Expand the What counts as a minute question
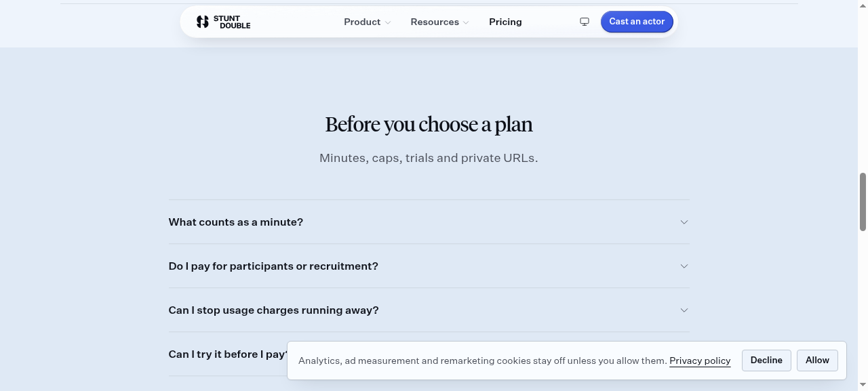This screenshot has height=391, width=868. [429, 222]
